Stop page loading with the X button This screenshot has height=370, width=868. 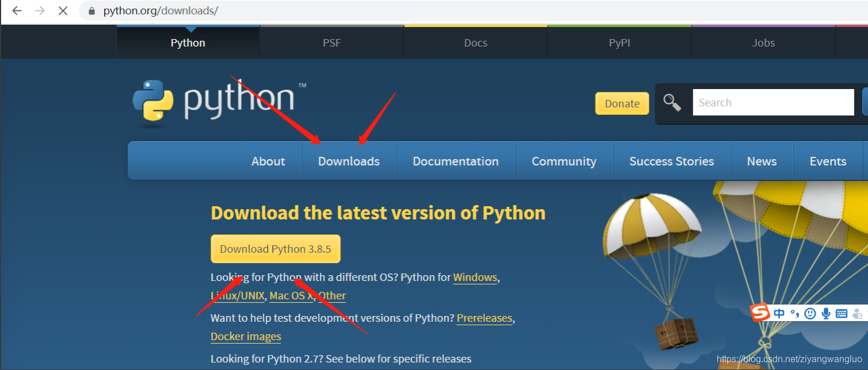pyautogui.click(x=63, y=11)
